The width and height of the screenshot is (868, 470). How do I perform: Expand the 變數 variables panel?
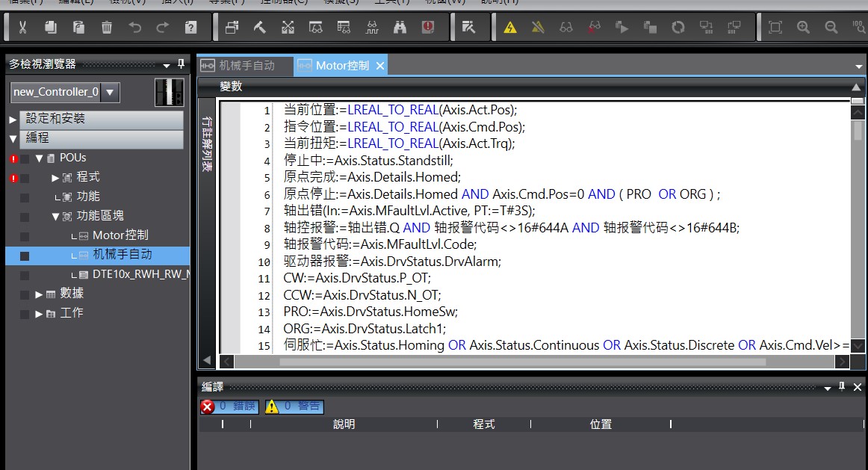tap(856, 87)
